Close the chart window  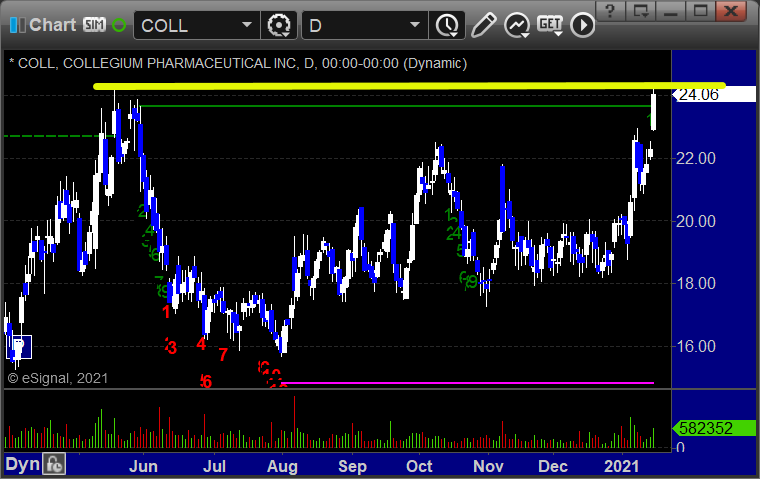(x=731, y=11)
